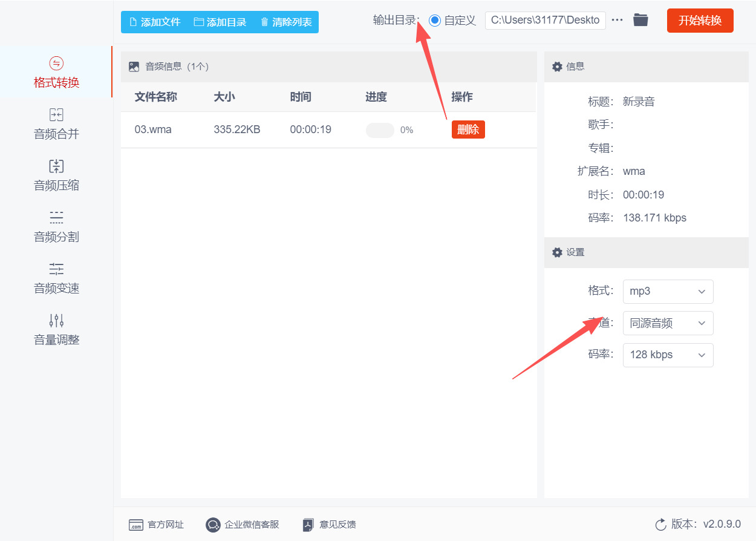Click the three-dots browse path icon
756x541 pixels.
[617, 20]
